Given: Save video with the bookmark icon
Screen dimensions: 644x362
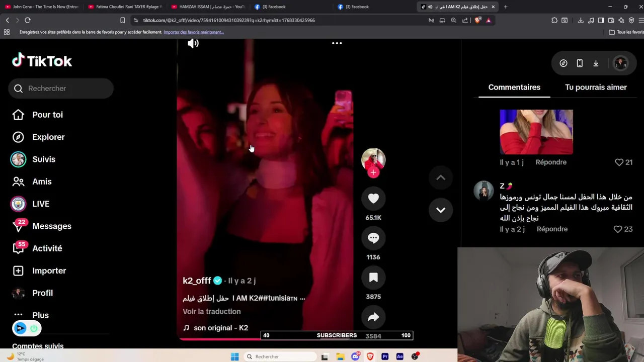Looking at the screenshot, I should point(373,278).
